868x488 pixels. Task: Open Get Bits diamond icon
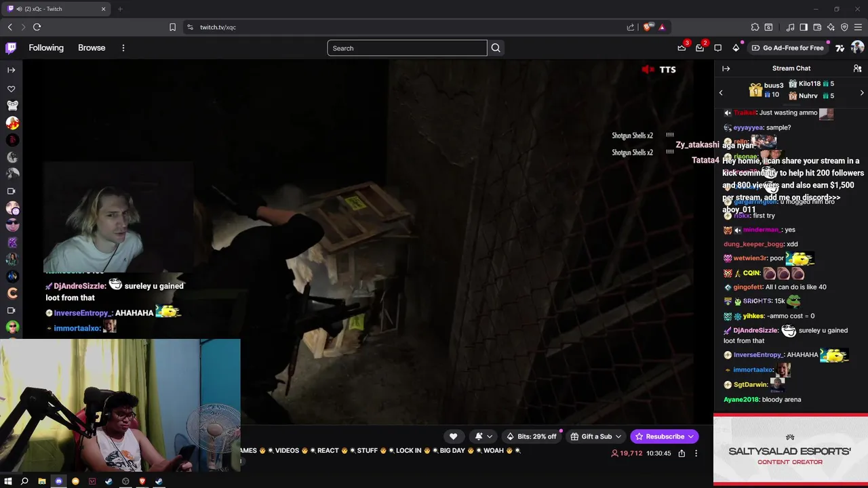(736, 47)
